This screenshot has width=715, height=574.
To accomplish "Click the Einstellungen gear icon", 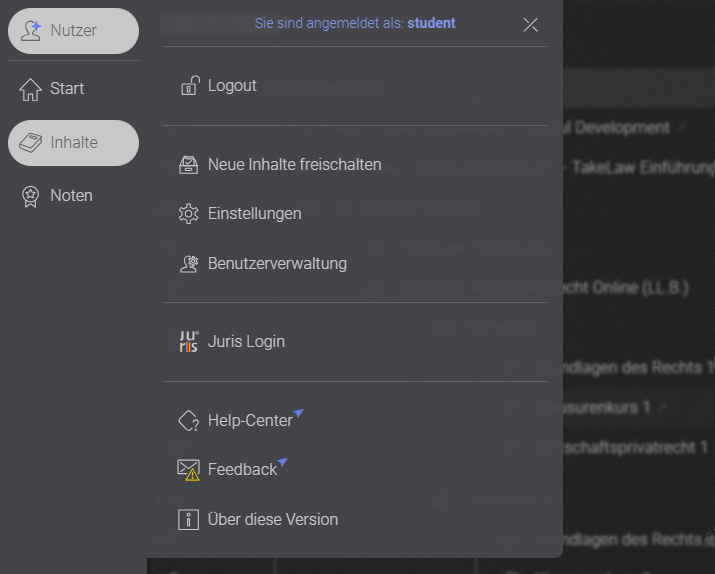I will coord(188,214).
